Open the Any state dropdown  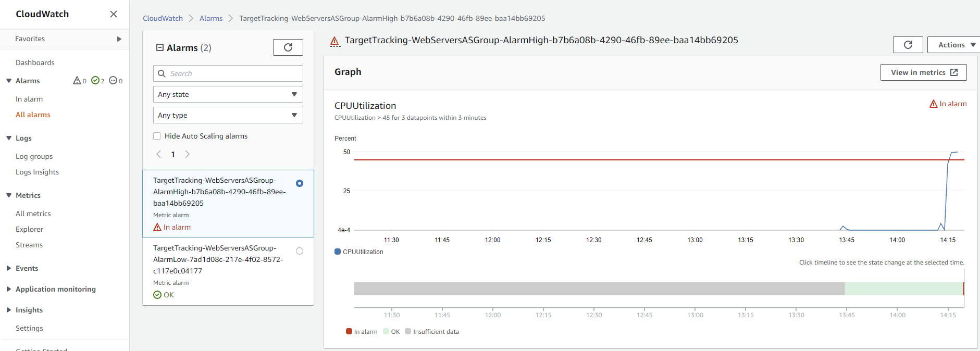pyautogui.click(x=228, y=94)
